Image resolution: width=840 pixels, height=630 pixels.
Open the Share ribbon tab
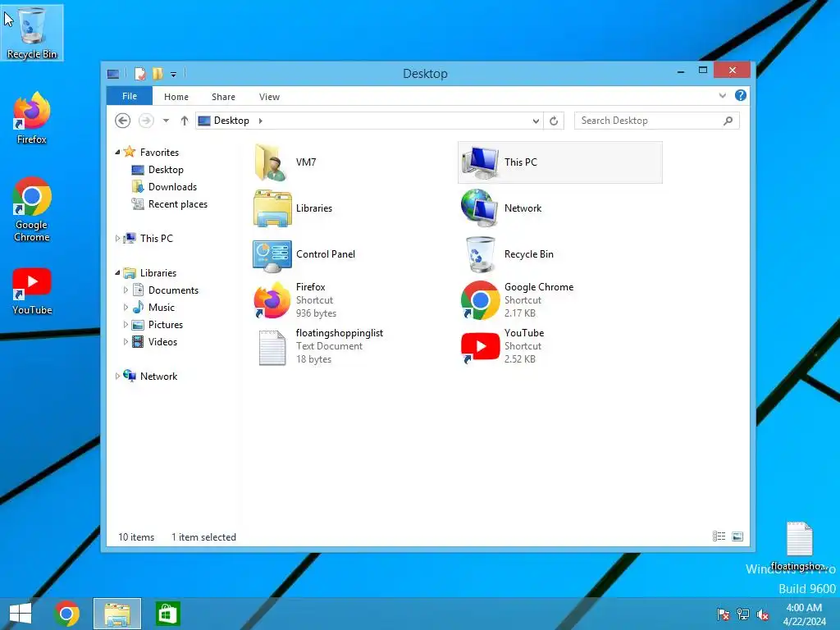(223, 97)
